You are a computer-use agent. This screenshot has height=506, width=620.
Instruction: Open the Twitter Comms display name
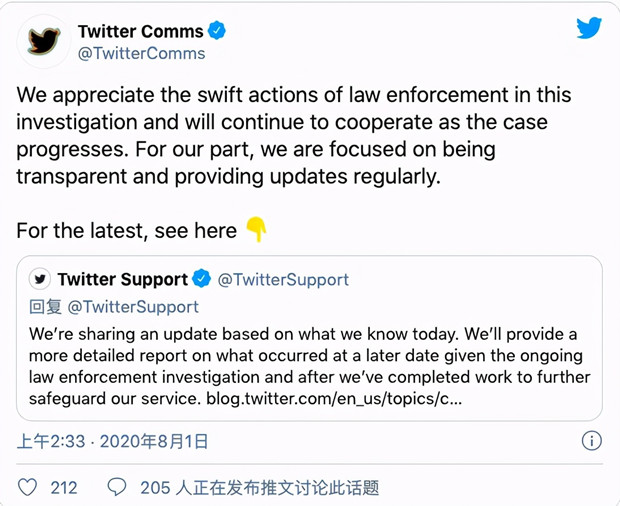click(140, 31)
